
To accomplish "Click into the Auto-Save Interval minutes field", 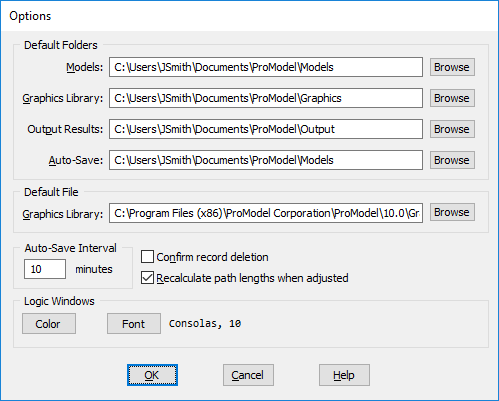I will (45, 269).
